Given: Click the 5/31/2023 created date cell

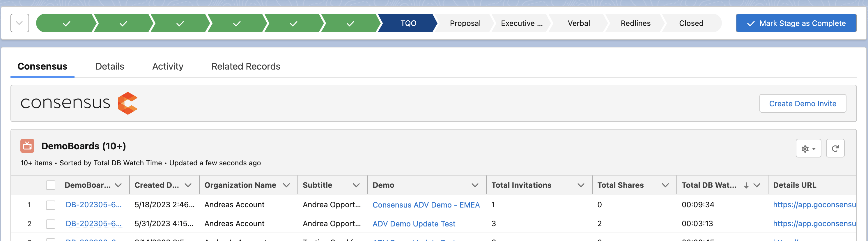Looking at the screenshot, I should [164, 224].
